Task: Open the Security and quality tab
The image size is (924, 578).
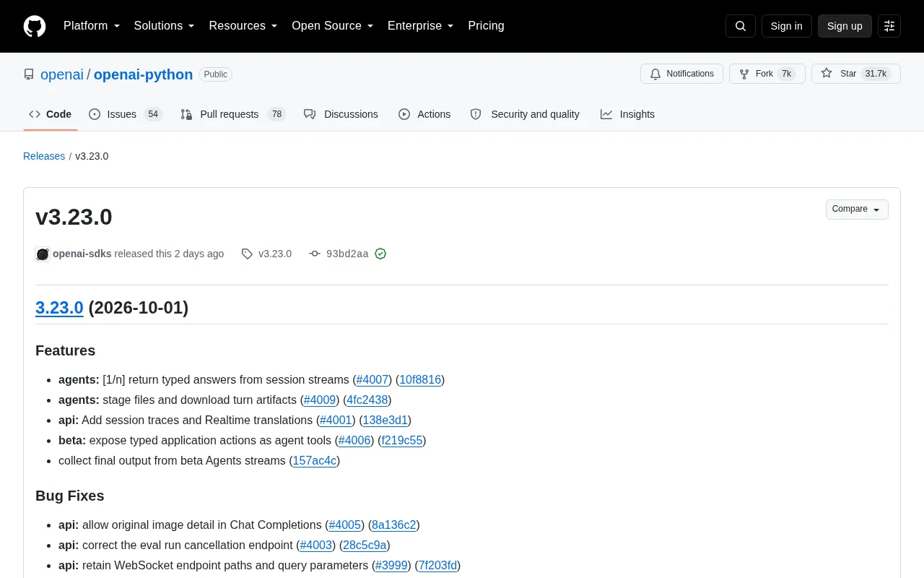Action: 525,114
